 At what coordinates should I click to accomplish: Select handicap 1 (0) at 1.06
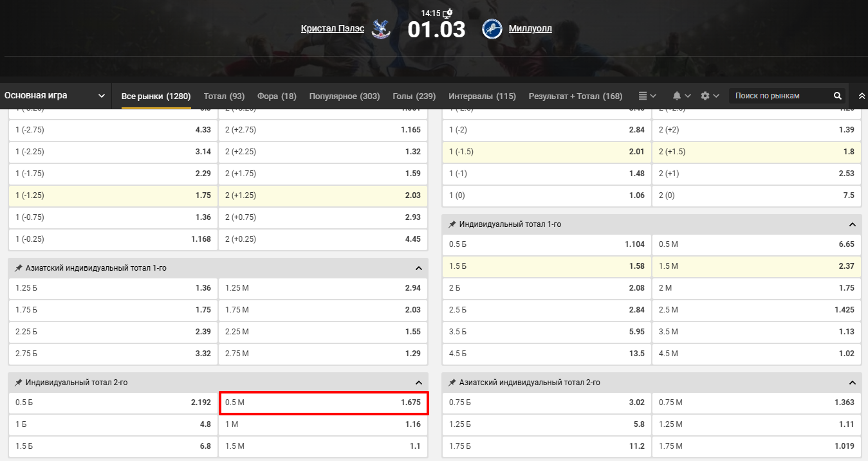547,195
